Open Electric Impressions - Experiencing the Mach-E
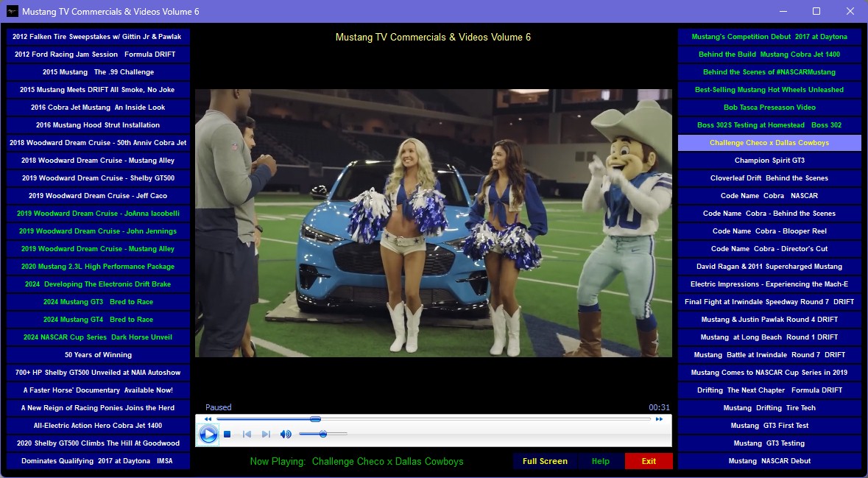The height and width of the screenshot is (478, 868). (x=769, y=284)
